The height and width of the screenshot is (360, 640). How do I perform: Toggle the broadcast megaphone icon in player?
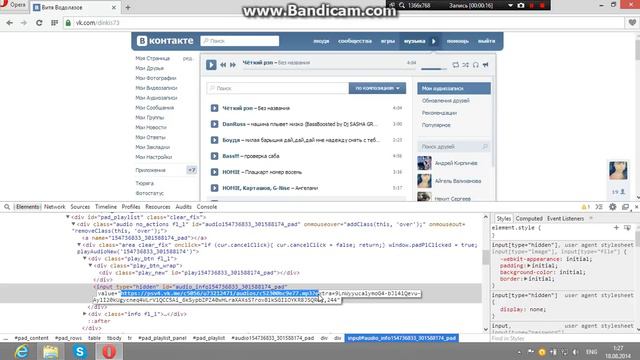(485, 65)
